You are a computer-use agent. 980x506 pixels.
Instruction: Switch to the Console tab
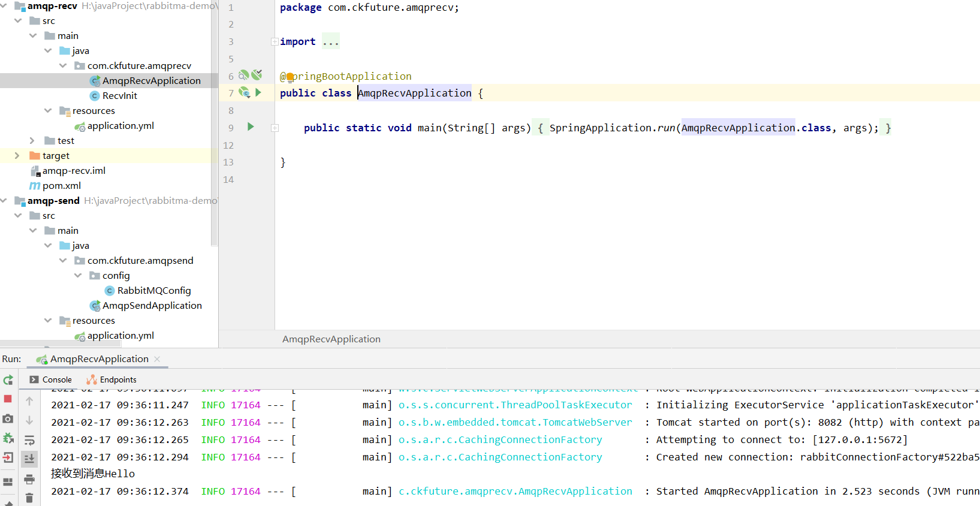(x=51, y=379)
